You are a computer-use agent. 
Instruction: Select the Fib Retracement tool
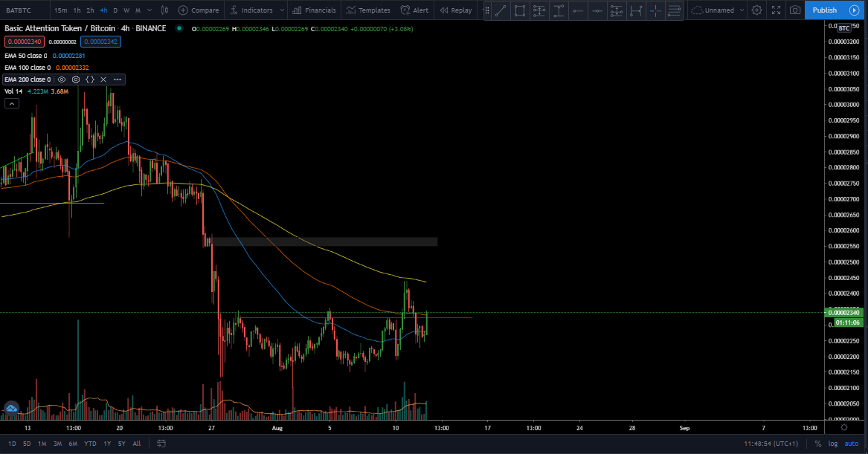539,10
